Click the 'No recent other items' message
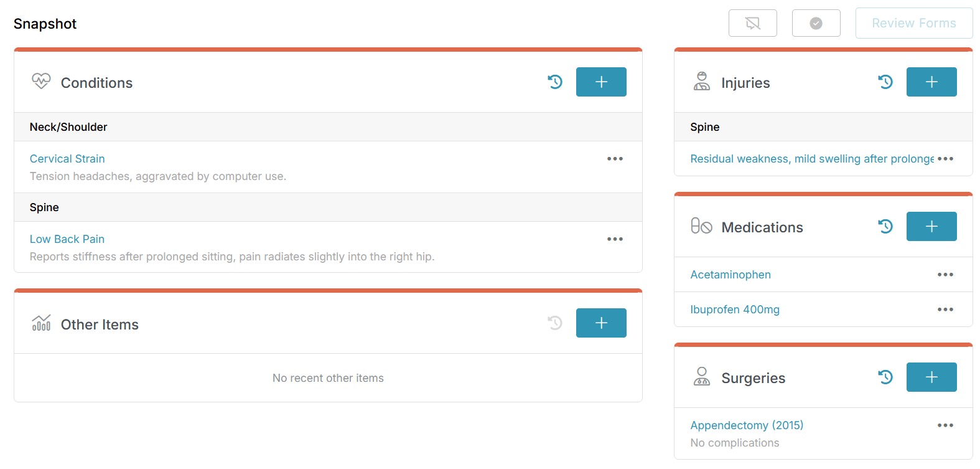The height and width of the screenshot is (469, 980). pyautogui.click(x=328, y=378)
